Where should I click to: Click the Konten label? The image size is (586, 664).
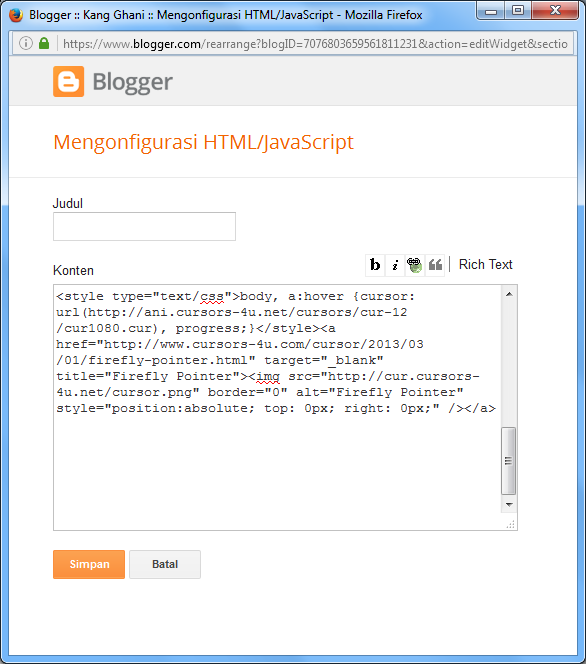pos(73,271)
